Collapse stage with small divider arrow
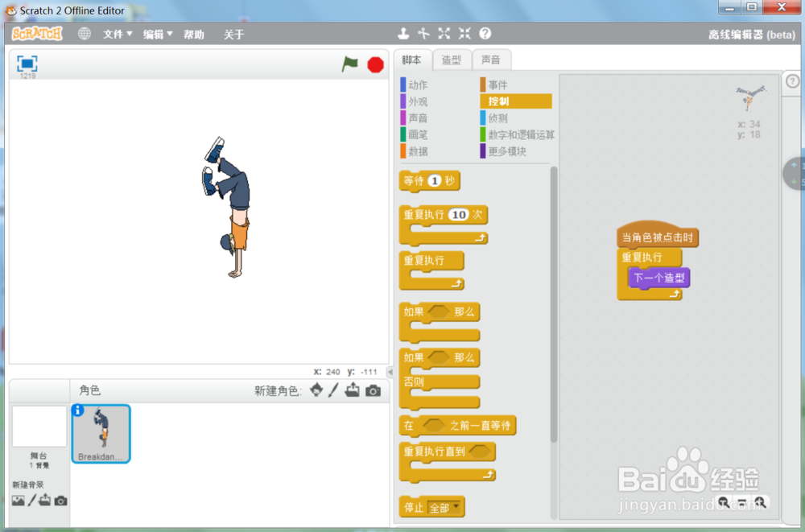805x532 pixels. 390,372
